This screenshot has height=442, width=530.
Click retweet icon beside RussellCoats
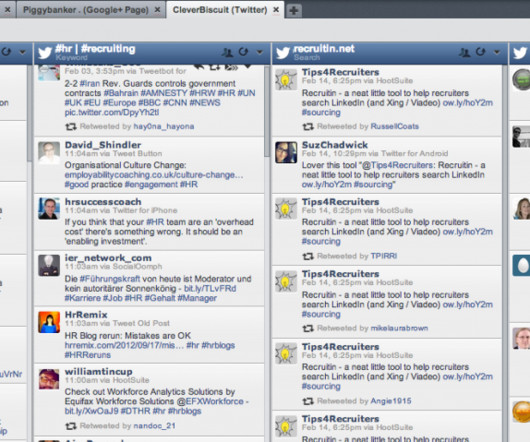[x=308, y=127]
